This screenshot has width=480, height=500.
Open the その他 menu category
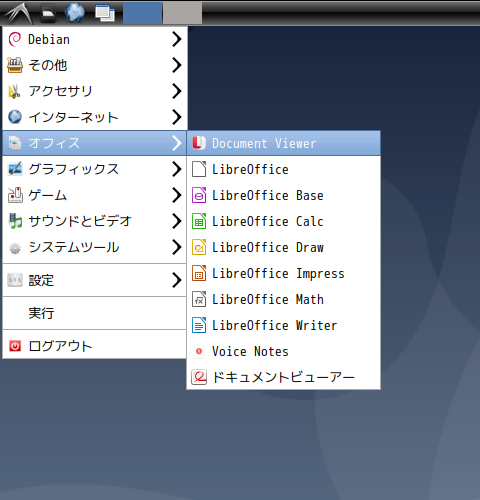pyautogui.click(x=94, y=65)
